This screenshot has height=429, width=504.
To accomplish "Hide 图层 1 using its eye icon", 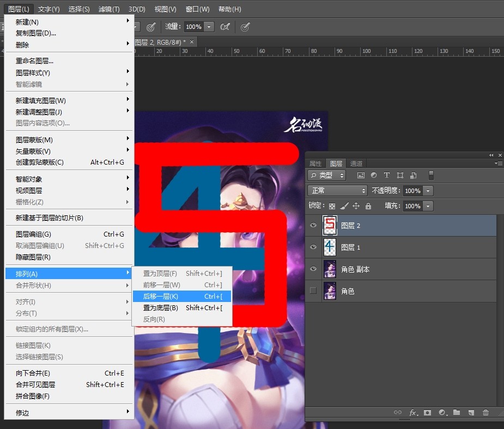I will [x=313, y=247].
